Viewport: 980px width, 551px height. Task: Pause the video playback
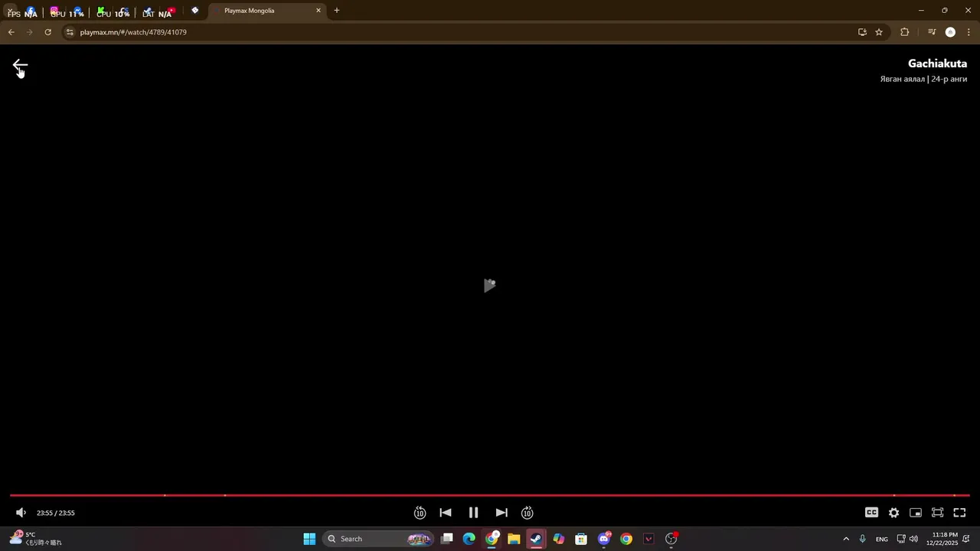click(x=473, y=513)
